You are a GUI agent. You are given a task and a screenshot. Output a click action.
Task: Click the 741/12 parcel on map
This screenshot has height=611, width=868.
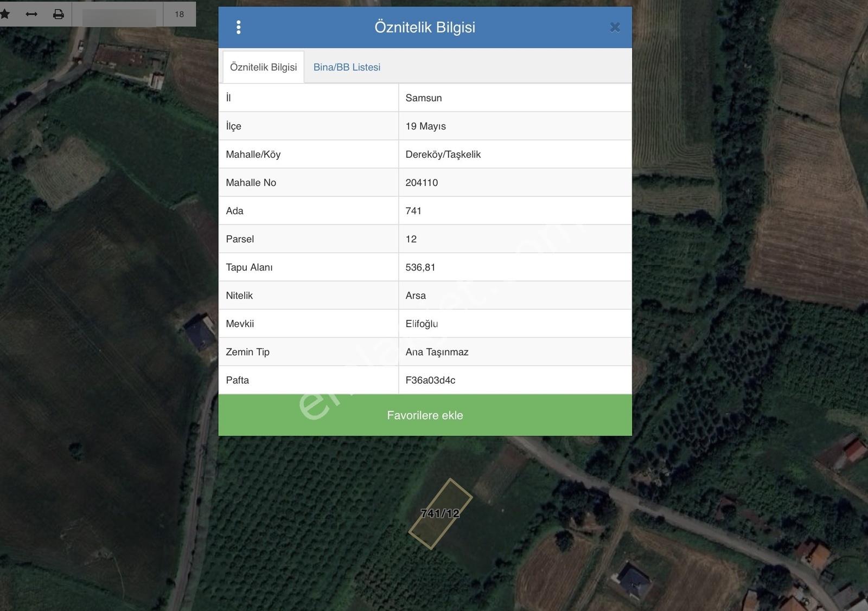pos(440,513)
